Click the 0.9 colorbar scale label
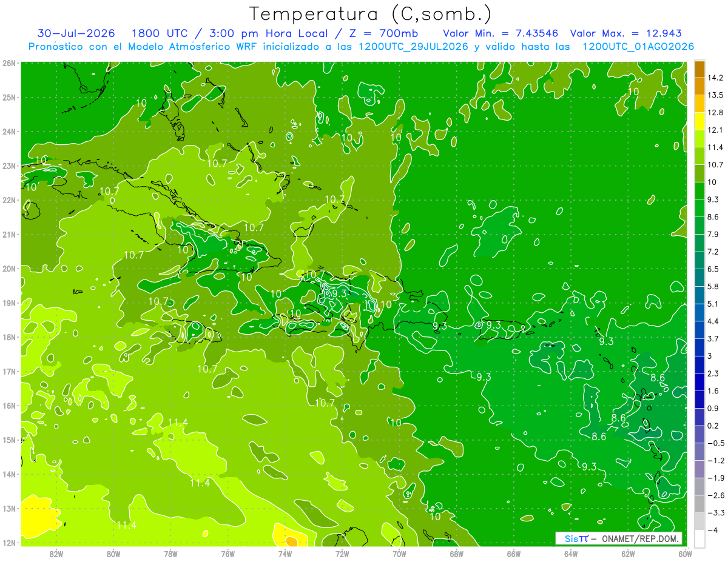Screen dimensions: 728x562 click(713, 408)
